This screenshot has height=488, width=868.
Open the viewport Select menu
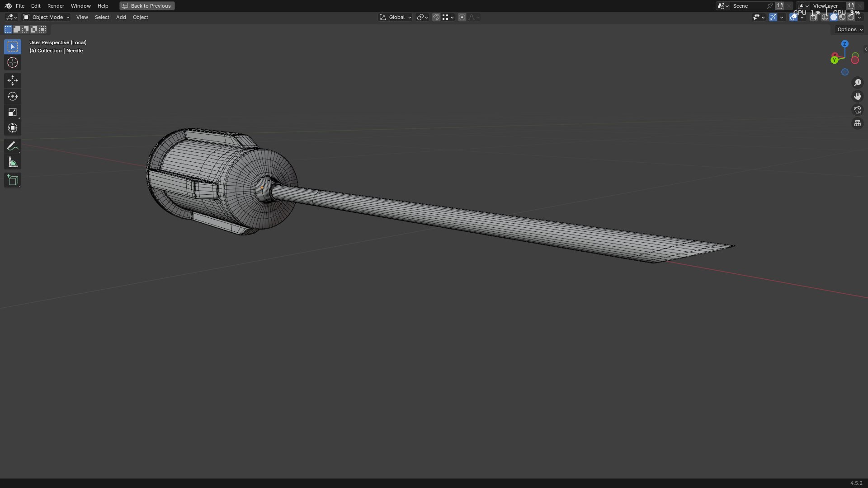tap(102, 17)
